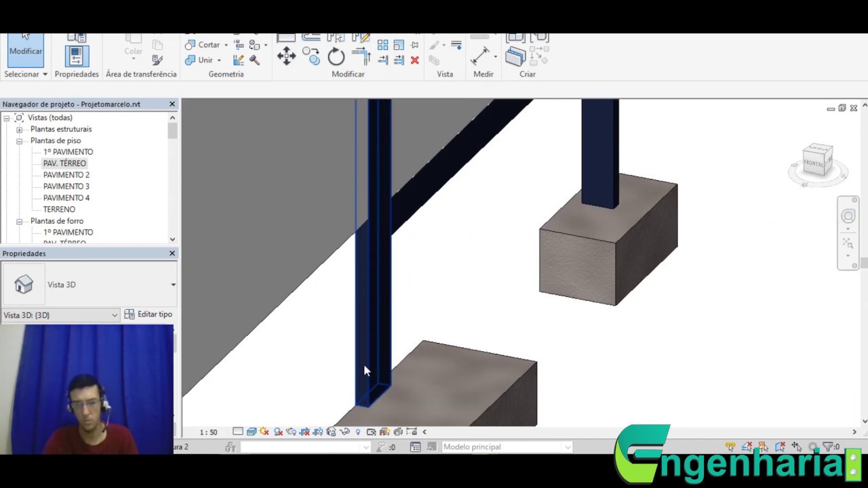Click the Match Type Properties brush icon

tap(157, 60)
